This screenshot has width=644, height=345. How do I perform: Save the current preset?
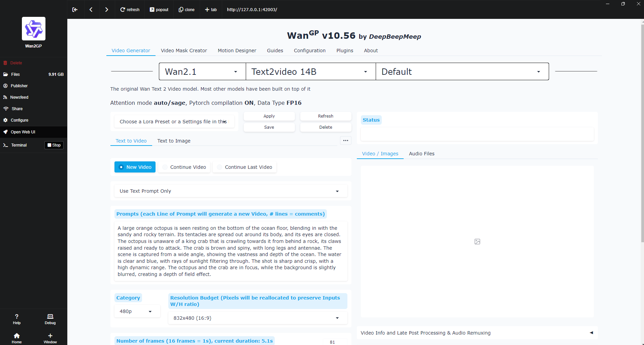[x=269, y=127]
